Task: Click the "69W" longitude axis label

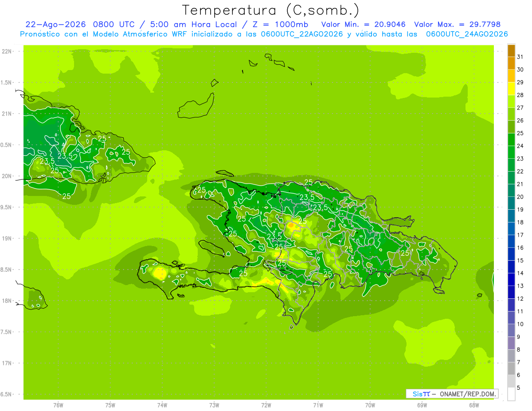Action: 422,405
